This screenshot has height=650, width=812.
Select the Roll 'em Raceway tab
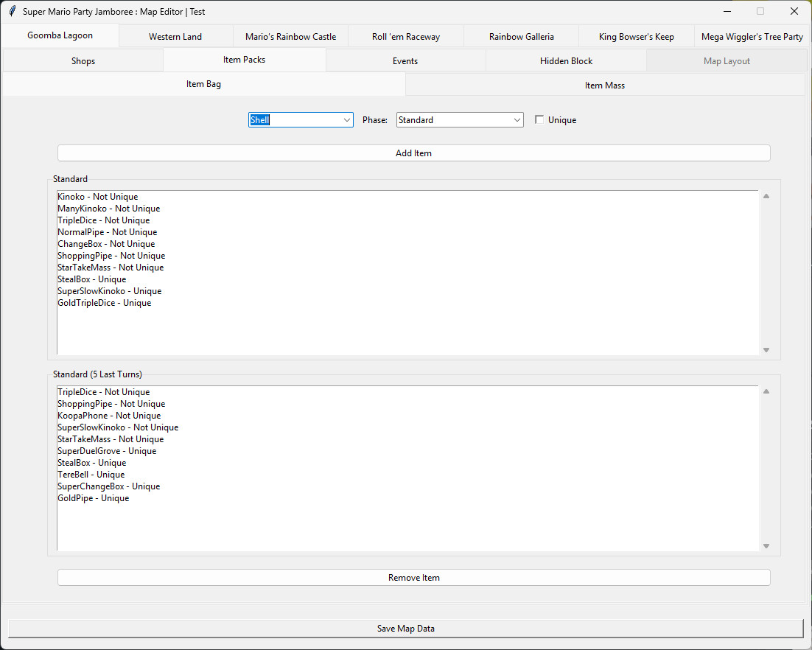coord(405,35)
